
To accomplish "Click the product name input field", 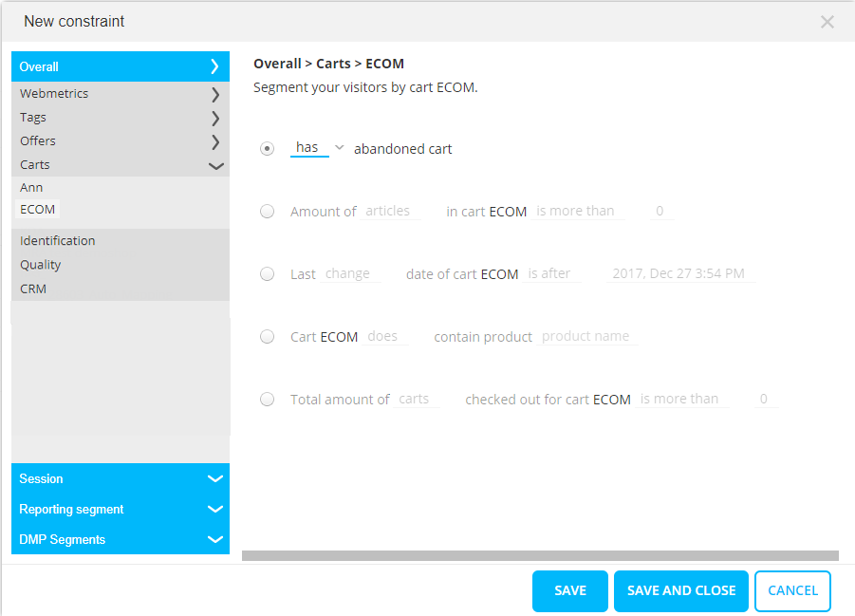I will pyautogui.click(x=586, y=337).
